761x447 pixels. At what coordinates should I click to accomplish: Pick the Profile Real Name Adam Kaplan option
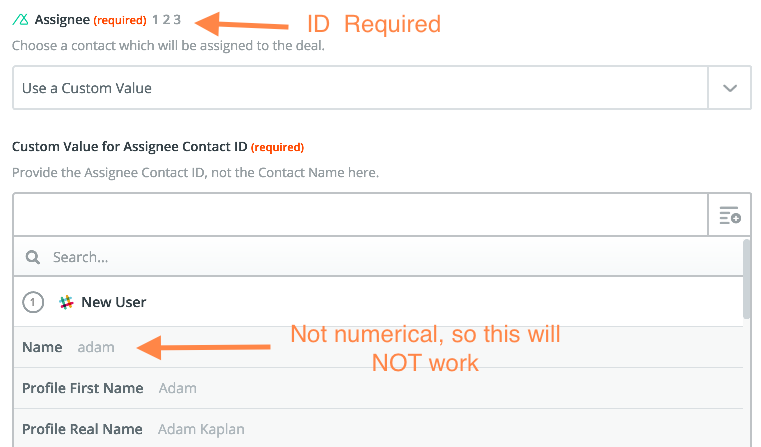pos(378,429)
